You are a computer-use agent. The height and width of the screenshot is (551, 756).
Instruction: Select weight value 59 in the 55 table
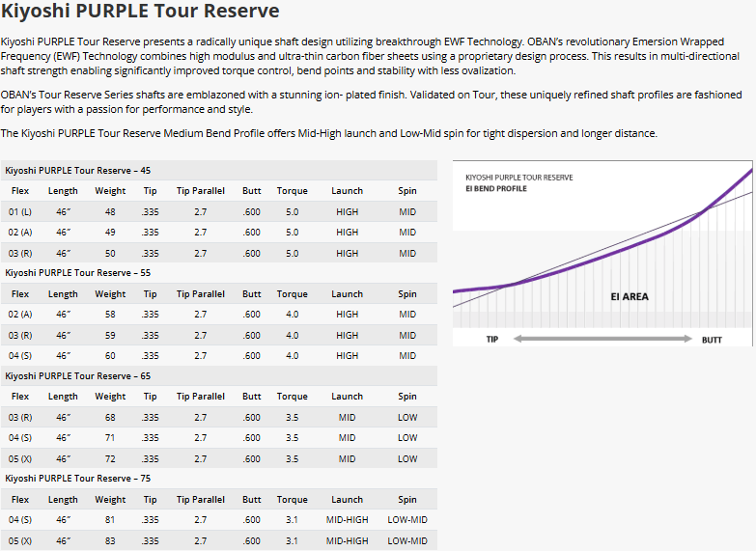tap(110, 336)
